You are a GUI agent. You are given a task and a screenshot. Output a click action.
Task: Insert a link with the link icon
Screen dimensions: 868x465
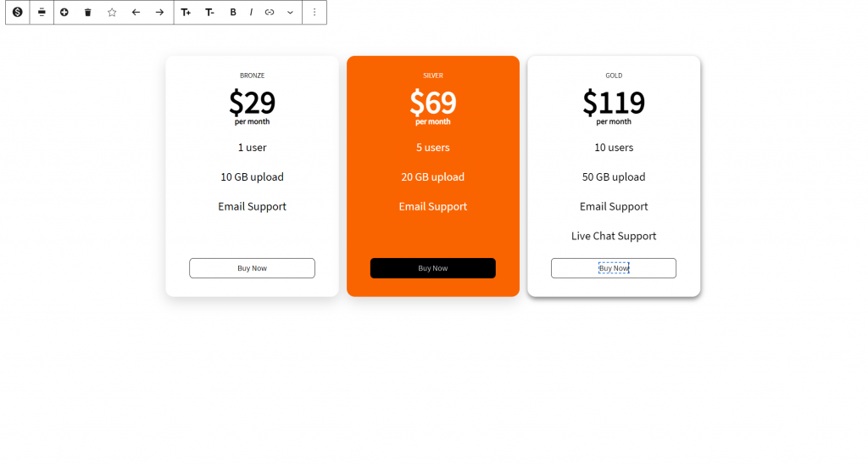point(270,12)
